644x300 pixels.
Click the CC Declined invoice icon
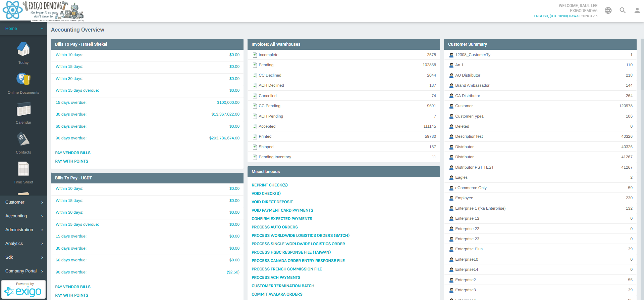[x=255, y=75]
